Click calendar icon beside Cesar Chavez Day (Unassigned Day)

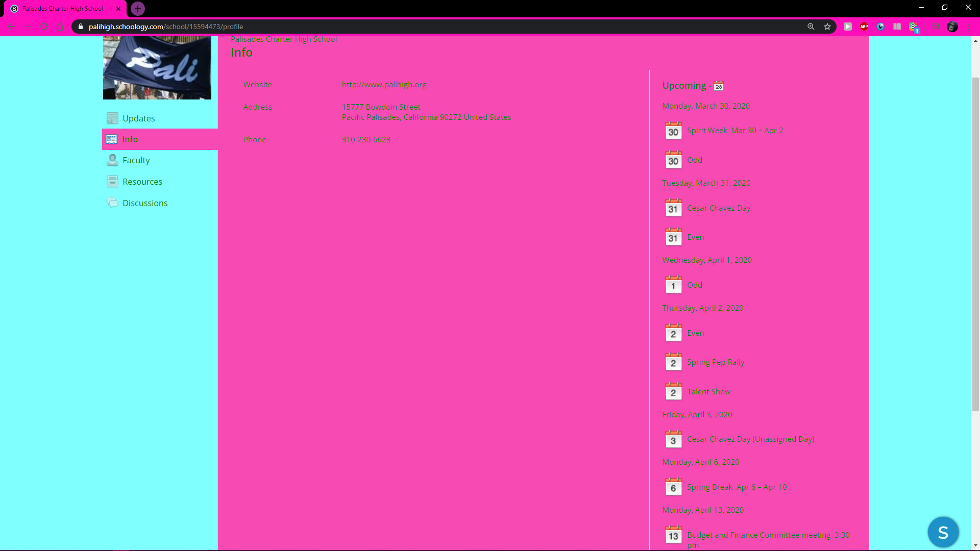click(674, 439)
